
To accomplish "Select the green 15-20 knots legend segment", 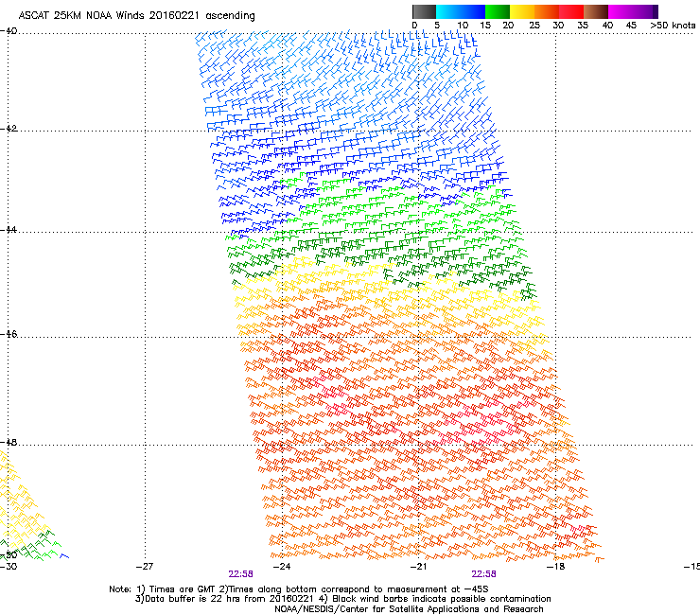I will (x=498, y=11).
